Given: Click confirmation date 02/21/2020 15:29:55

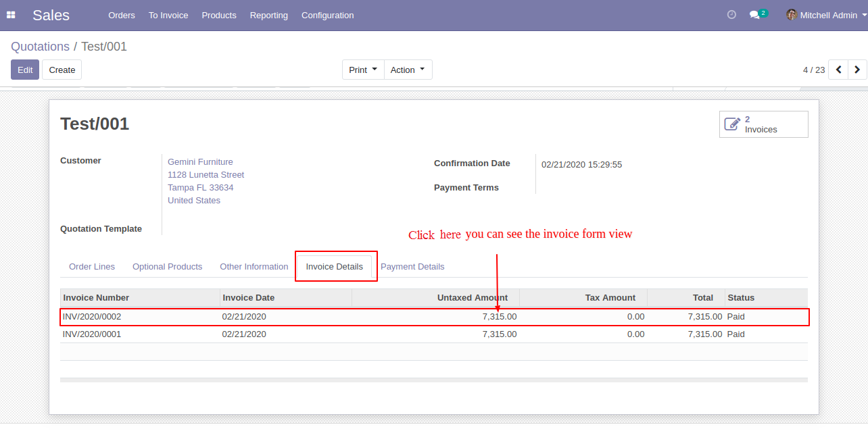Looking at the screenshot, I should click(581, 164).
